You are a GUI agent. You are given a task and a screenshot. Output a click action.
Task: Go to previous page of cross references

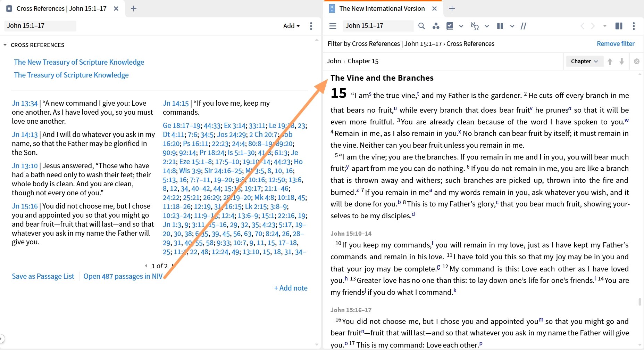coord(146,266)
